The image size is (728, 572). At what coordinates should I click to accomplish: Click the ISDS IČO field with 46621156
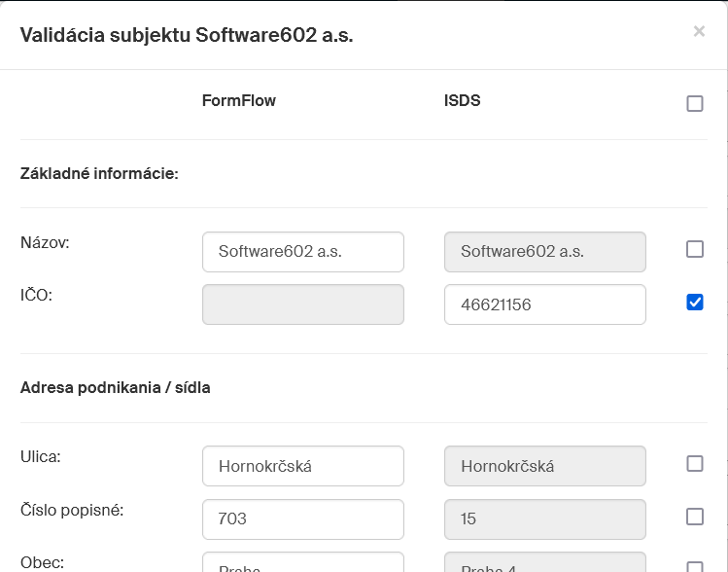tap(545, 304)
